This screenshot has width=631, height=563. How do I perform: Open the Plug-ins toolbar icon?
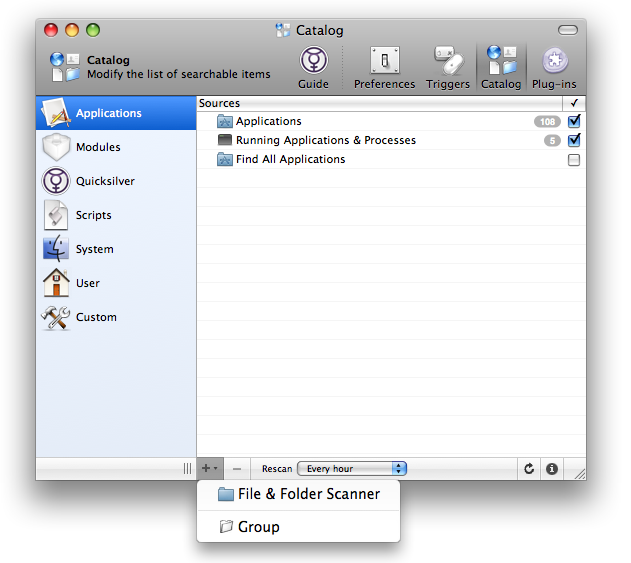(554, 67)
